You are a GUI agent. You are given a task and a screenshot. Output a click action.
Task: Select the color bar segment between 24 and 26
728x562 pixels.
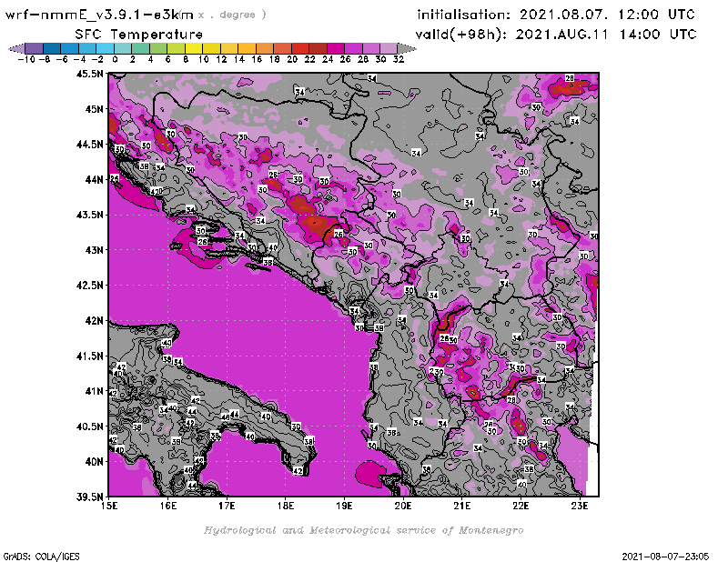click(335, 48)
